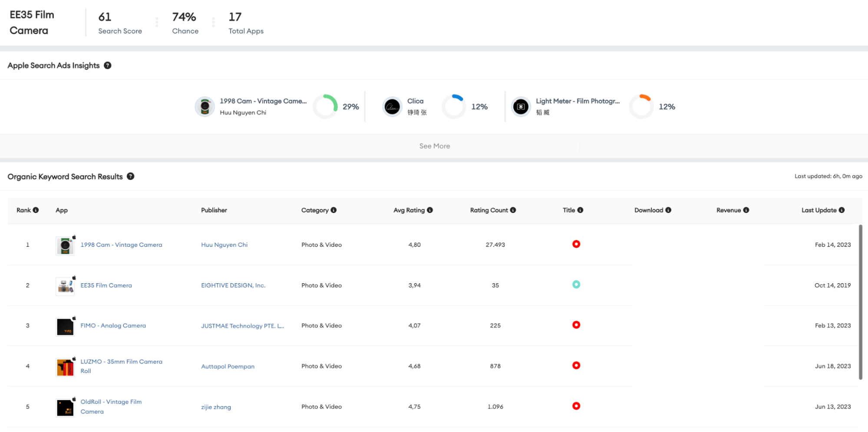Viewport: 868px width, 432px height.
Task: Click the 17 Total Apps value
Action: pos(235,17)
